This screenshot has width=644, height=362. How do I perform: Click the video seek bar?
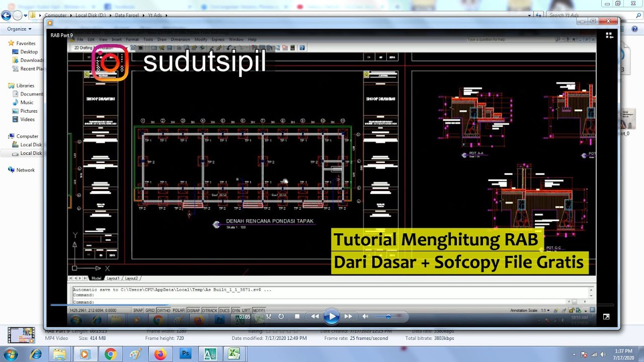click(x=332, y=305)
